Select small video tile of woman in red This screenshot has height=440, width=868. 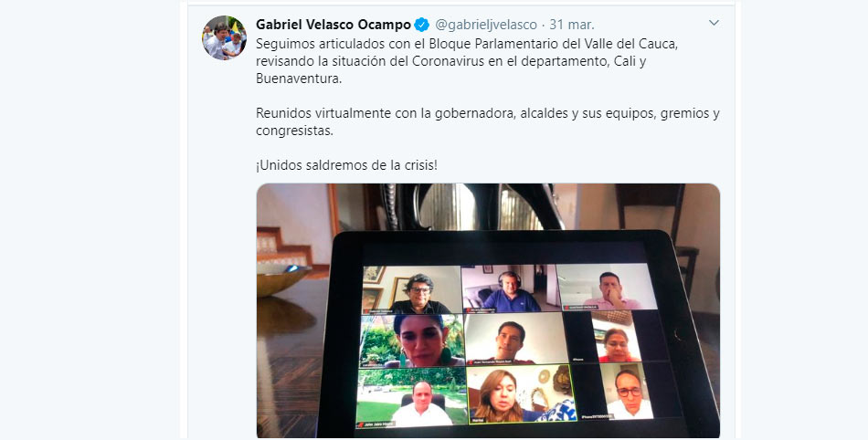(x=616, y=337)
